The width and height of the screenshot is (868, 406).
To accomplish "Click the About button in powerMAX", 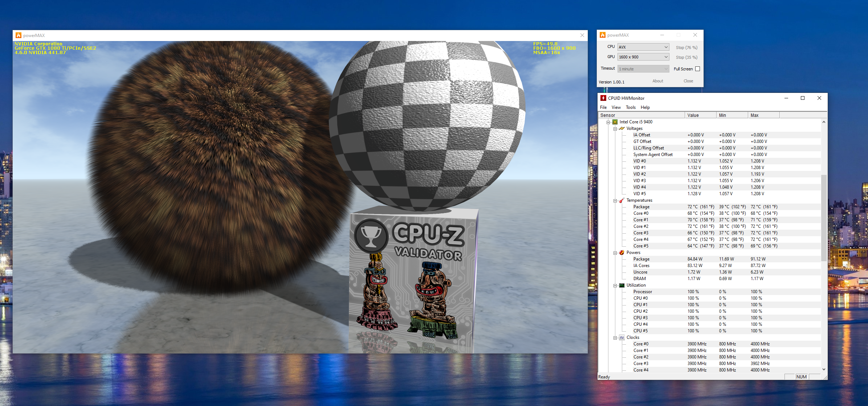I will pyautogui.click(x=657, y=81).
